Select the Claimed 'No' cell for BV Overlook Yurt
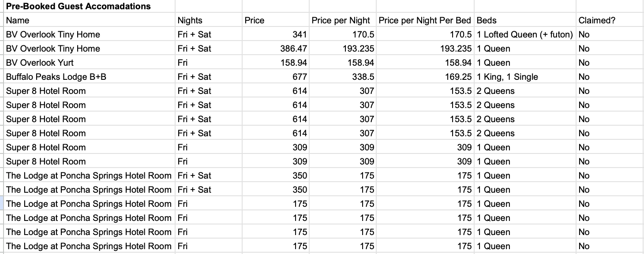This screenshot has width=644, height=254. tap(610, 63)
